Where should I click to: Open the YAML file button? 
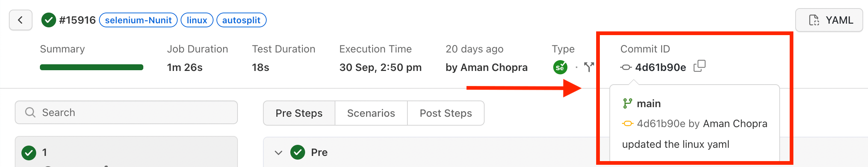(829, 20)
